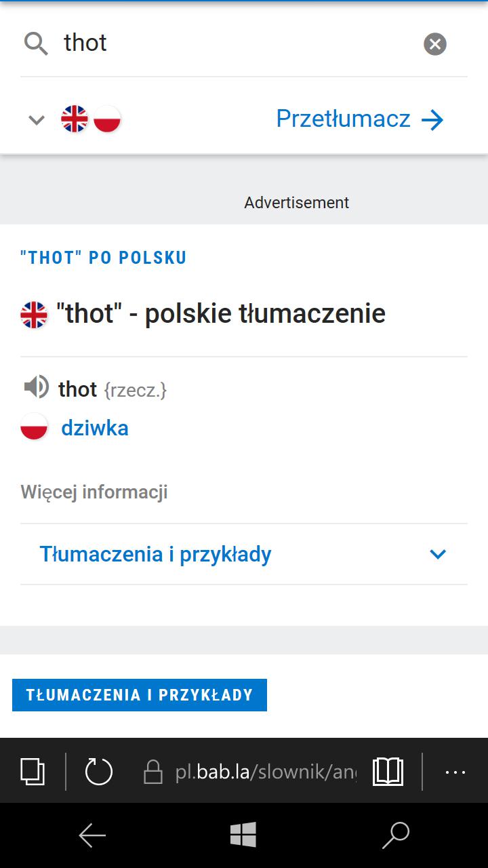The height and width of the screenshot is (868, 488).
Task: Click the chevron in Tłumaczenia i przykłady row
Action: click(x=439, y=554)
